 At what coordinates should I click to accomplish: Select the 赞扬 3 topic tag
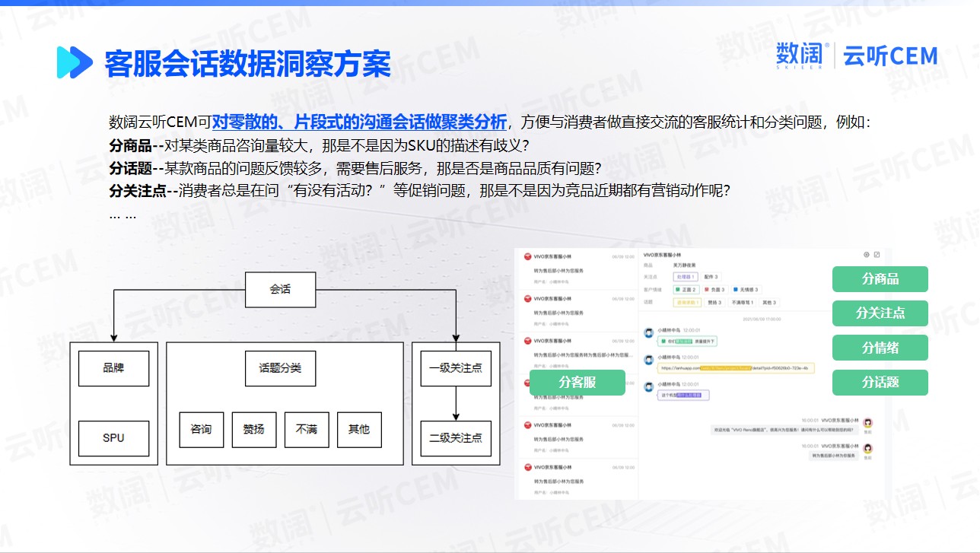point(714,302)
